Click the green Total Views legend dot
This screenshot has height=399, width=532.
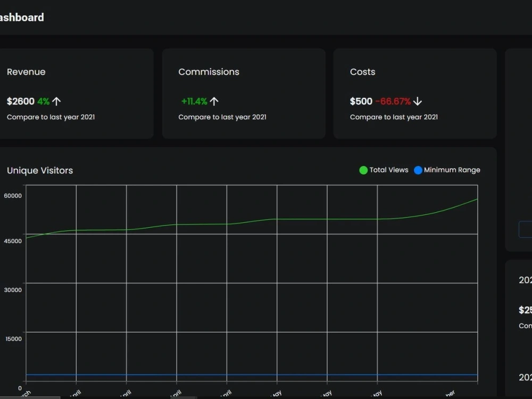click(x=363, y=170)
